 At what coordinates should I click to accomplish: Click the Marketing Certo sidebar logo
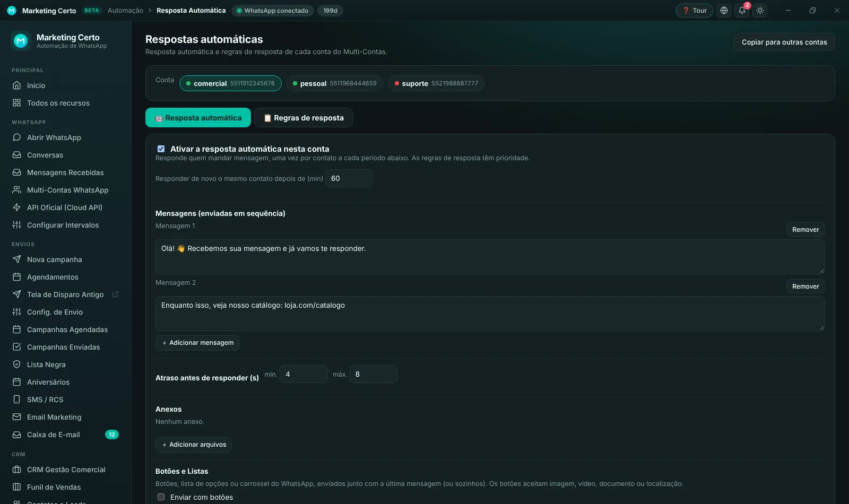pos(21,40)
